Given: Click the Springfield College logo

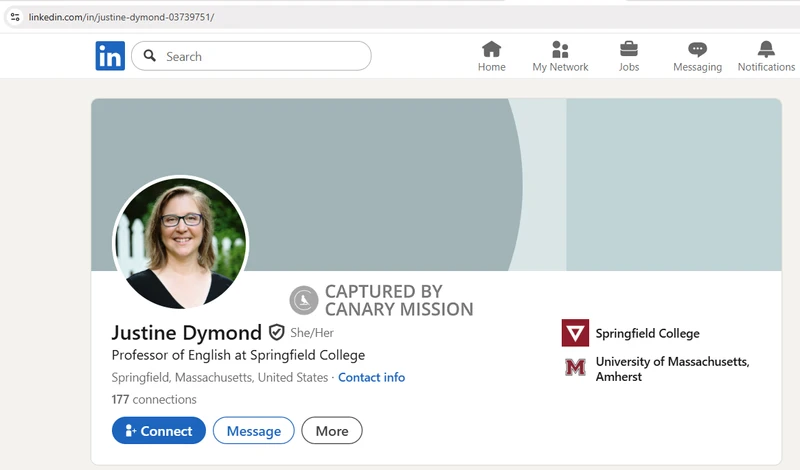Looking at the screenshot, I should tap(575, 333).
